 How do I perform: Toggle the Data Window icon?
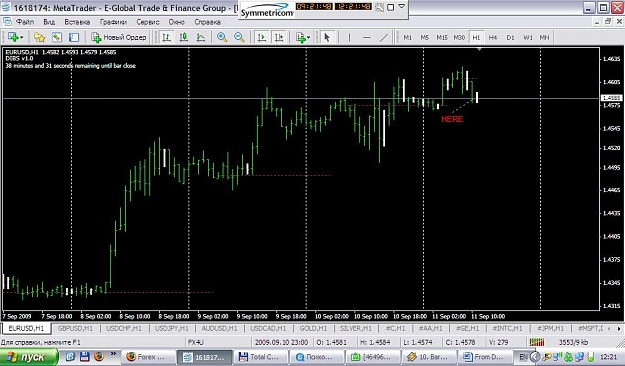point(57,37)
